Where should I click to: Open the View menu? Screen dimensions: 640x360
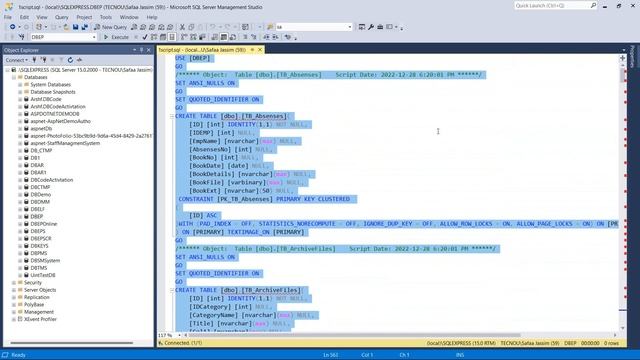coord(42,17)
